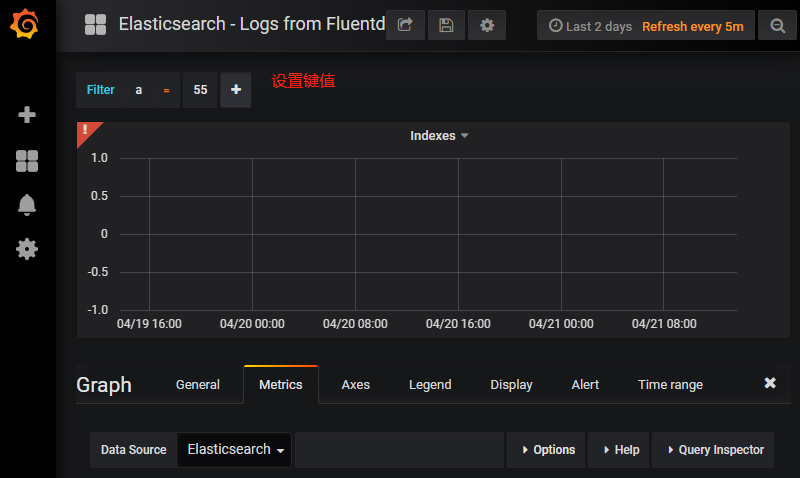
Task: Open the Configuration gear in sidebar
Action: click(27, 249)
